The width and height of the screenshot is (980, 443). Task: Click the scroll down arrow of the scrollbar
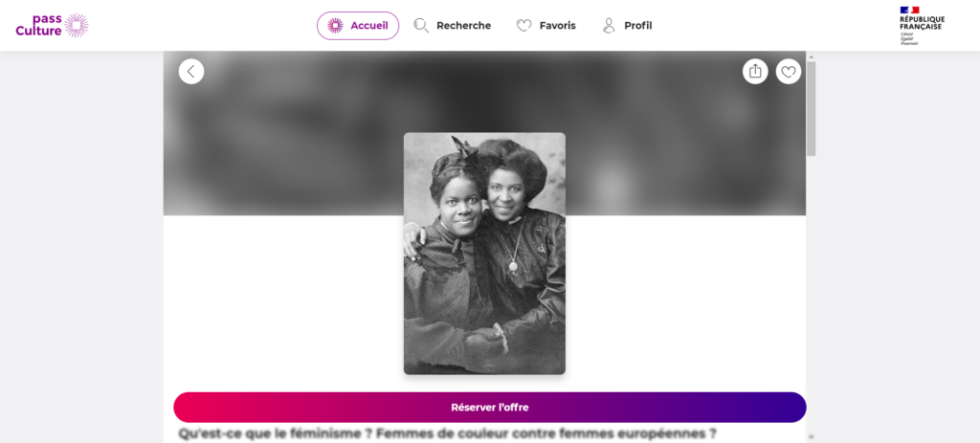(812, 436)
